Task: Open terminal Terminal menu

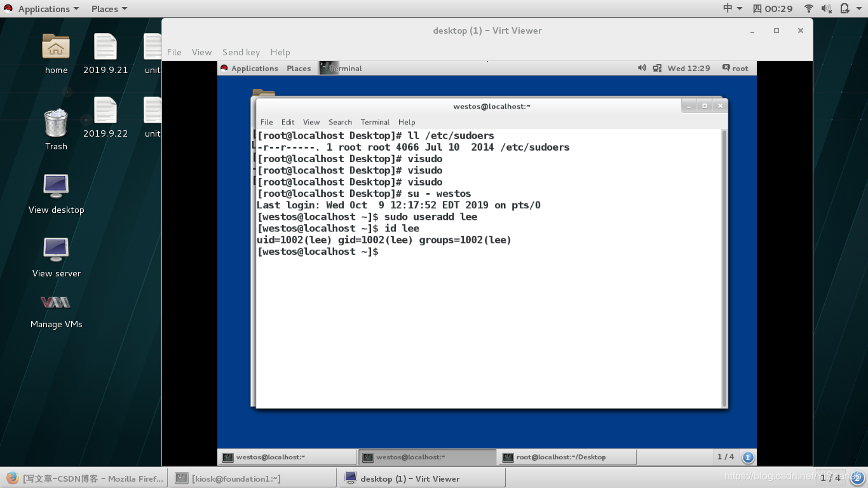Action: tap(375, 122)
